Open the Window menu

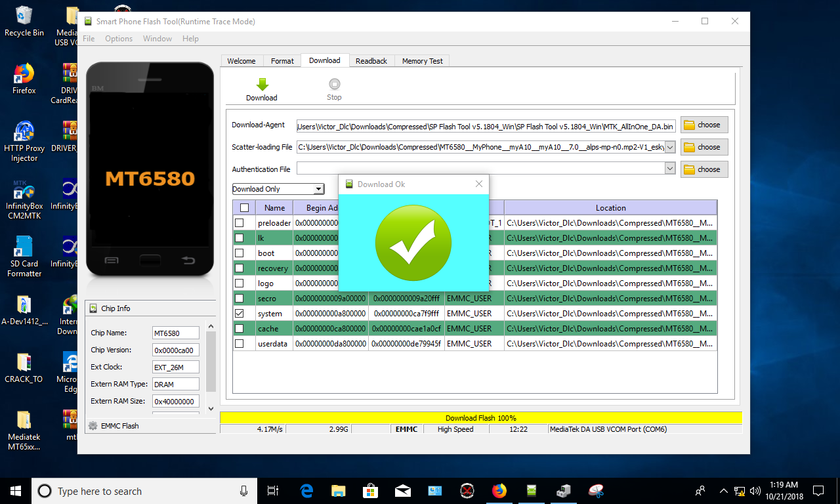[157, 39]
